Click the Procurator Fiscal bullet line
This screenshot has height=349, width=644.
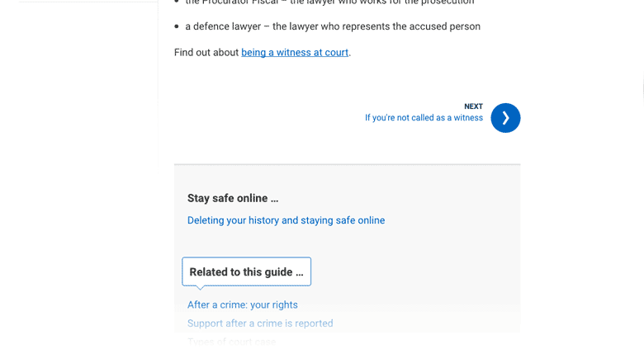click(x=329, y=2)
